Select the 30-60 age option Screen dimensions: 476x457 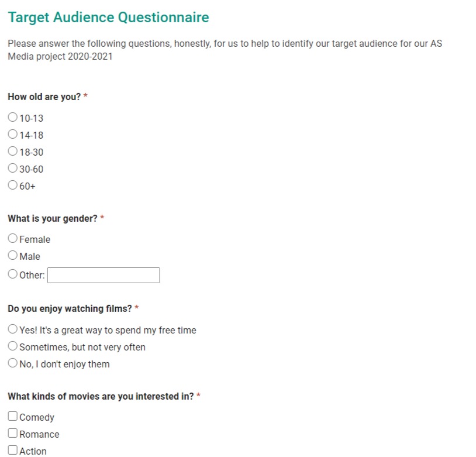(x=13, y=169)
